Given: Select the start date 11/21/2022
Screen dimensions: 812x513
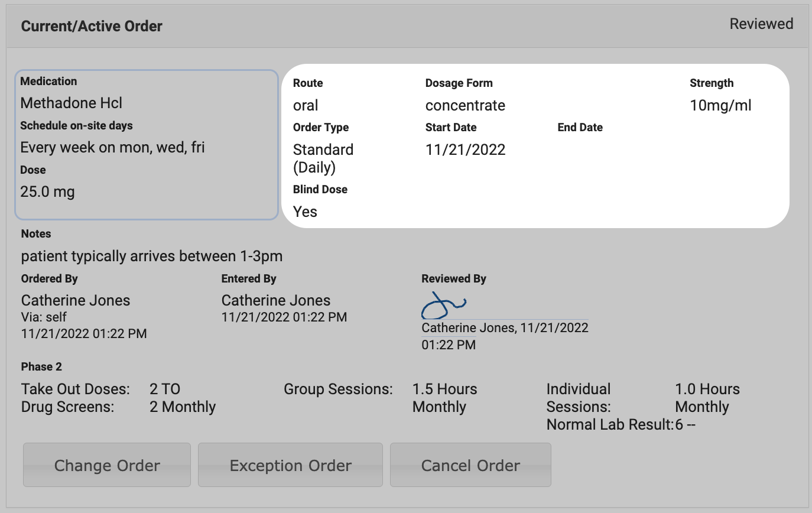Looking at the screenshot, I should coord(465,150).
